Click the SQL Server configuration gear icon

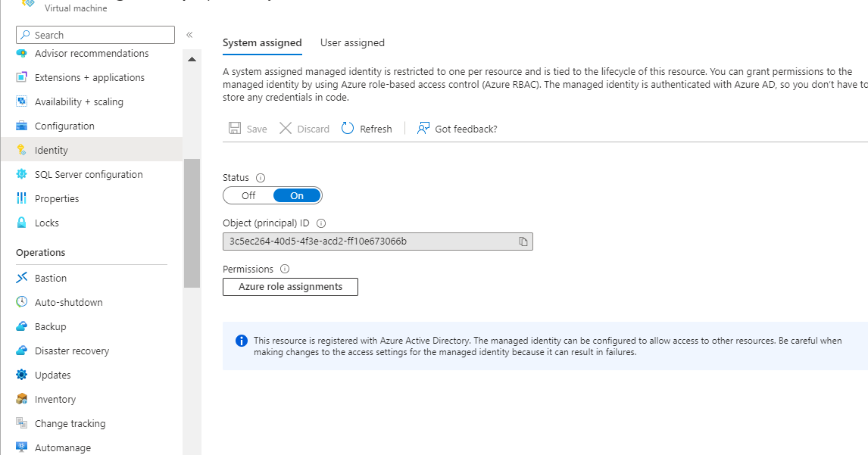click(x=22, y=174)
